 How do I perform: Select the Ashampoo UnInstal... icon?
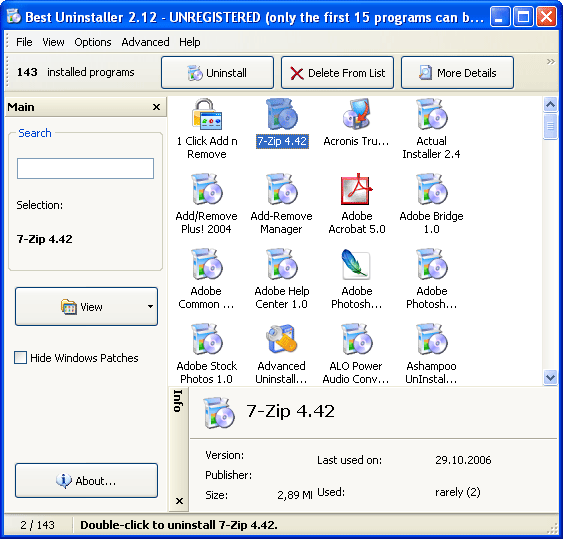click(x=431, y=339)
